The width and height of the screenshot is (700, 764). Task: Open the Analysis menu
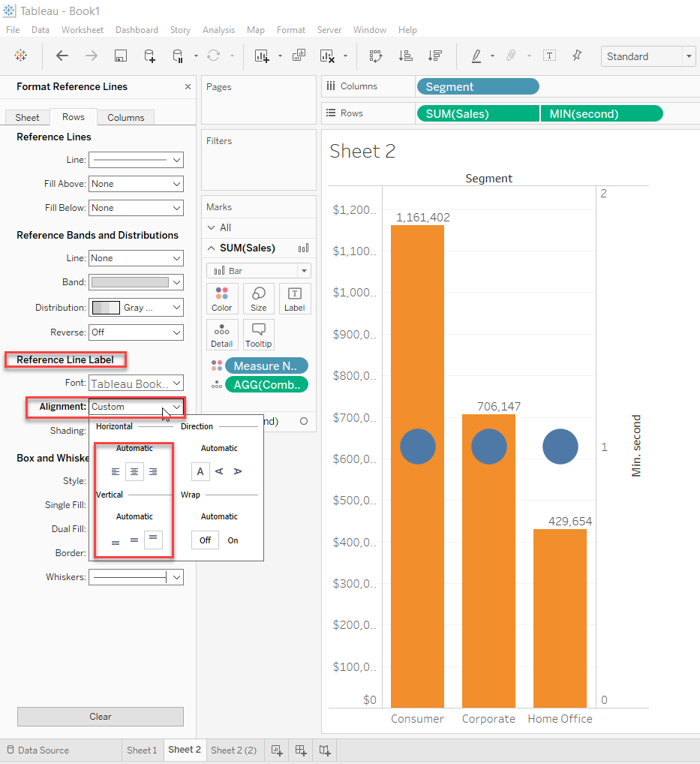click(x=219, y=30)
